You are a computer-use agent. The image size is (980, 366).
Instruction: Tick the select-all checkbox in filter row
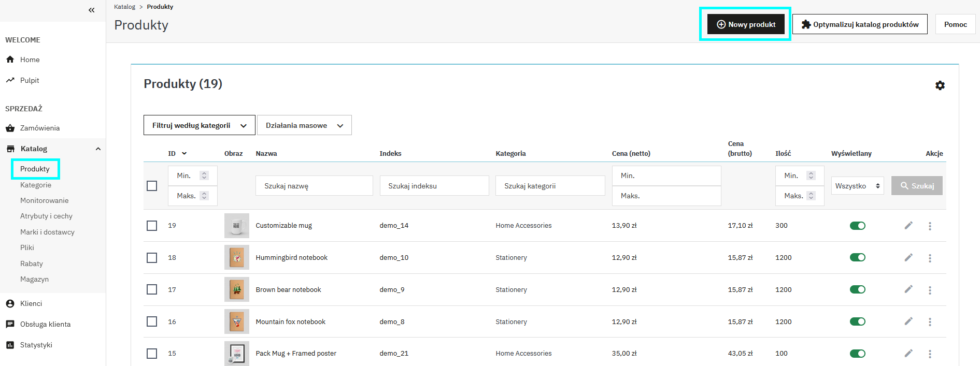click(152, 186)
